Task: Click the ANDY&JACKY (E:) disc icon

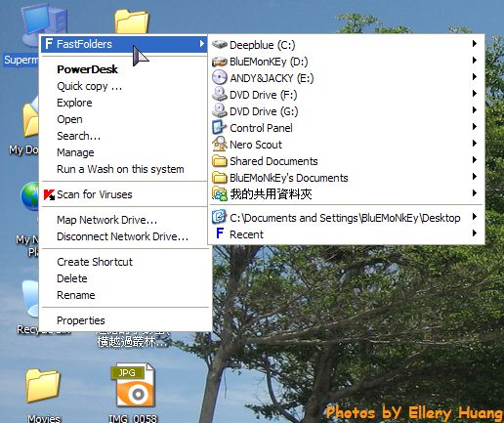Action: (x=220, y=77)
